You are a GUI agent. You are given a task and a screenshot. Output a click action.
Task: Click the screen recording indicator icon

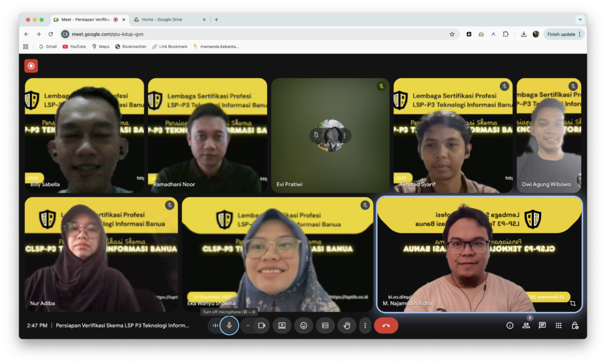[31, 65]
